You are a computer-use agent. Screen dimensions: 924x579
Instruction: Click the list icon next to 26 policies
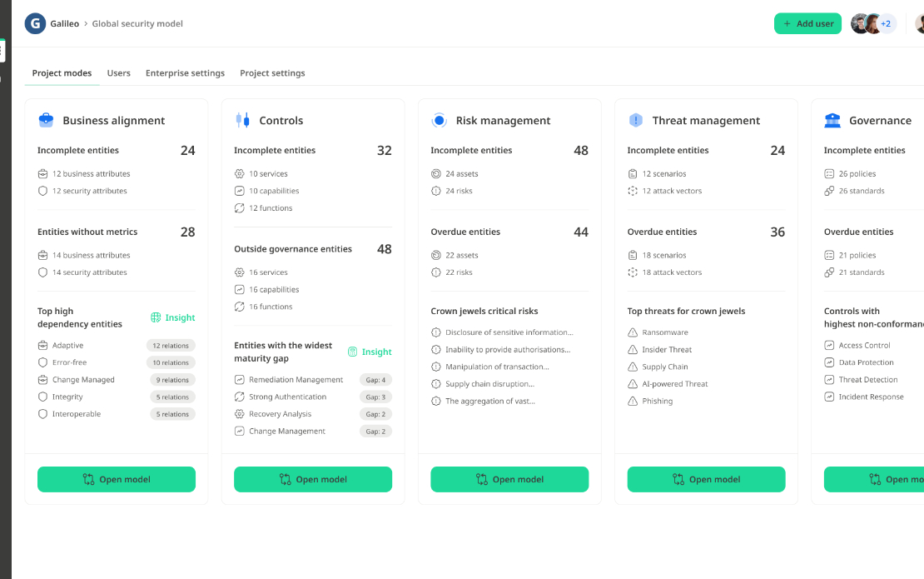click(x=829, y=174)
